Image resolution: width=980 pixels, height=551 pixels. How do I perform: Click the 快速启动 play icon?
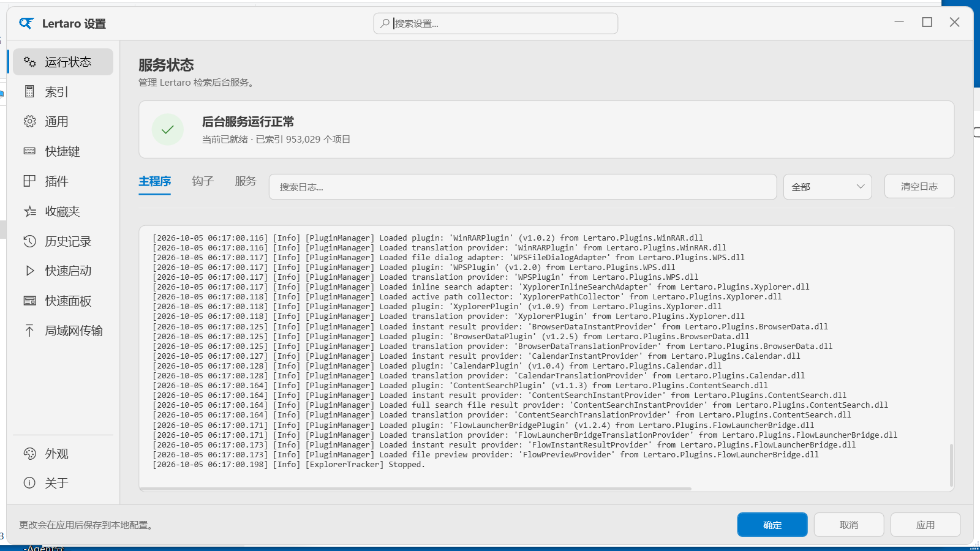tap(29, 271)
